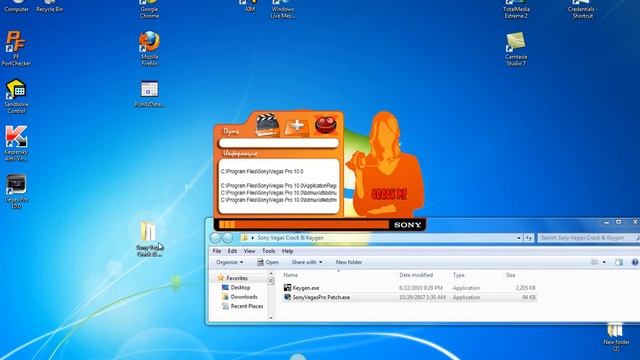
Task: Click the SonyVegasPro Patch.exe file icon
Action: point(287,297)
